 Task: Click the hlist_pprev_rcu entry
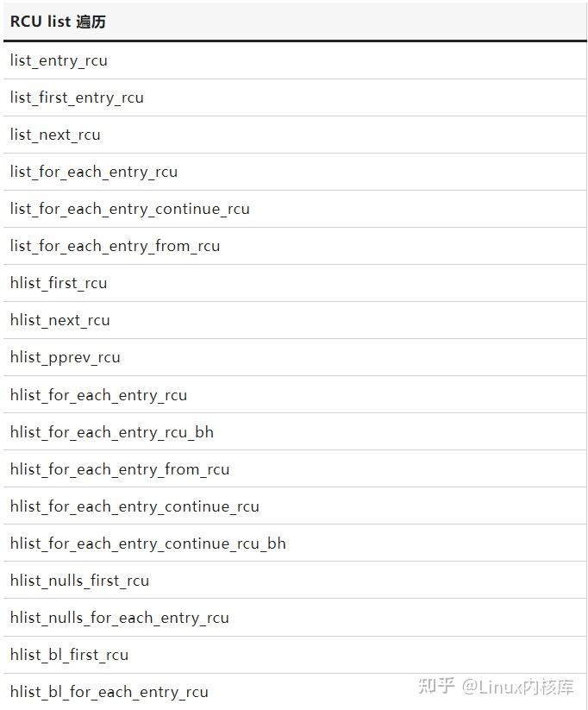[66, 357]
